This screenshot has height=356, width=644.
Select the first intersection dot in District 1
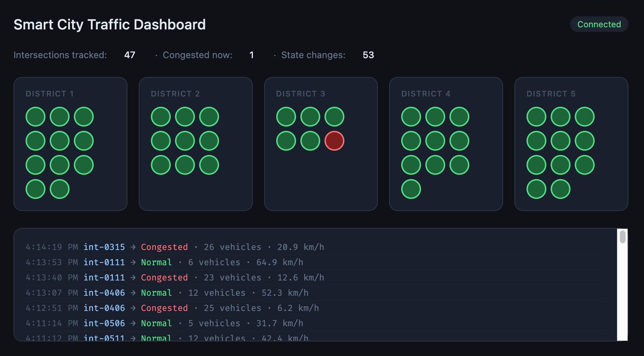[36, 117]
